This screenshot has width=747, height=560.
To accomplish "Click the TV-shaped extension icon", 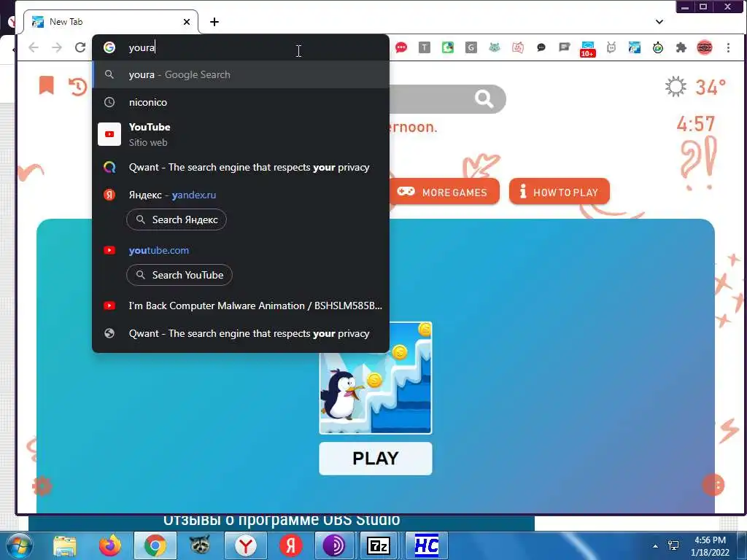I will pos(611,47).
